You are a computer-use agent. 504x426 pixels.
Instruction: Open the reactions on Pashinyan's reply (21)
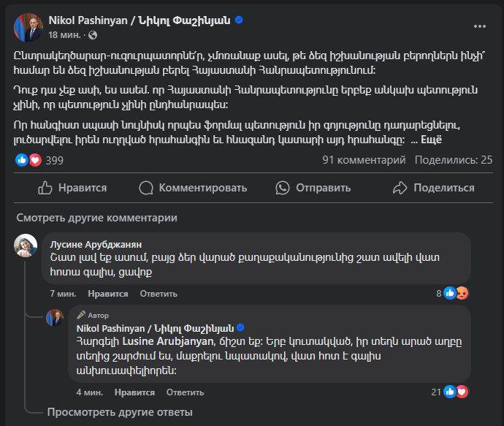(x=455, y=392)
